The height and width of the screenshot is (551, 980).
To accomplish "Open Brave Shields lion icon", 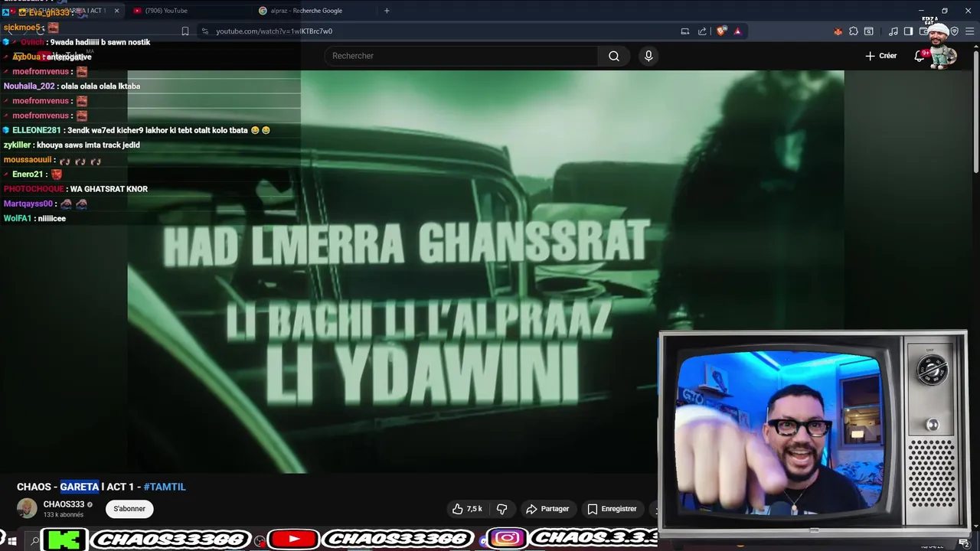I will [x=721, y=31].
